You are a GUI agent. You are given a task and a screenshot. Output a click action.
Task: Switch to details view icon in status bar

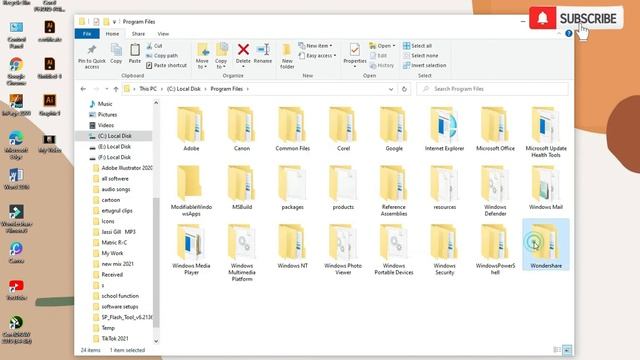pos(557,350)
